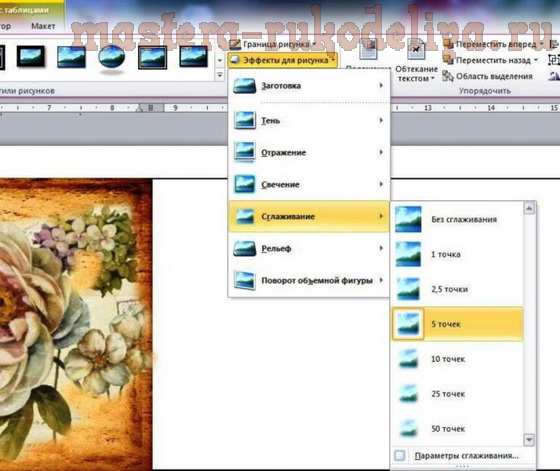
Task: Choose the 'Без сглаживания' preview icon
Action: (408, 219)
